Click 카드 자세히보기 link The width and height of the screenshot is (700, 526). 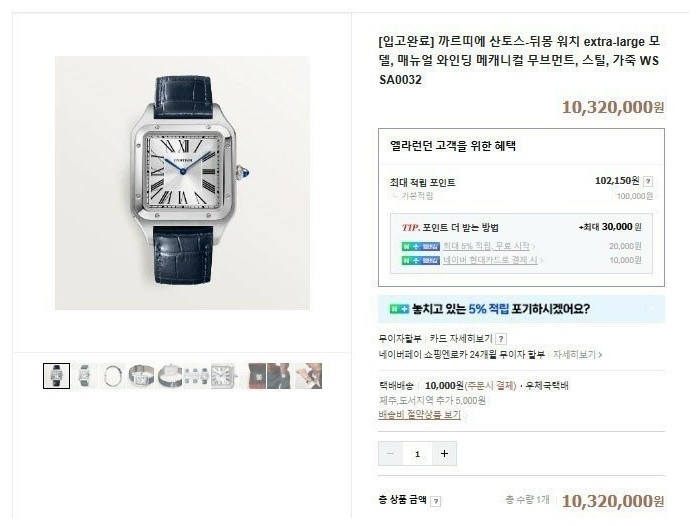tap(461, 338)
